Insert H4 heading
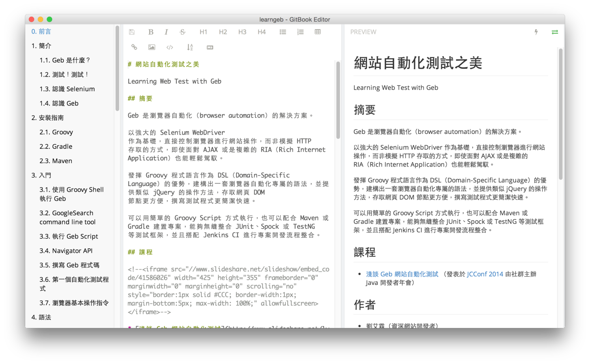 coord(262,32)
